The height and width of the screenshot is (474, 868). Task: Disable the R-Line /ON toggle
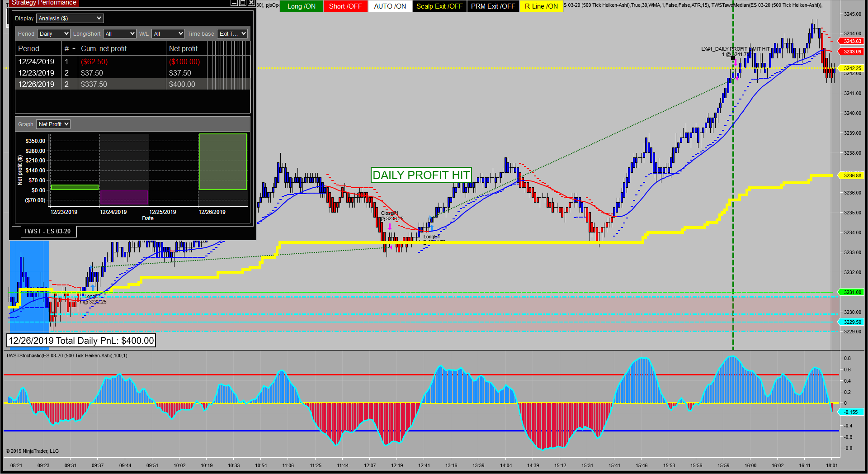click(x=541, y=6)
